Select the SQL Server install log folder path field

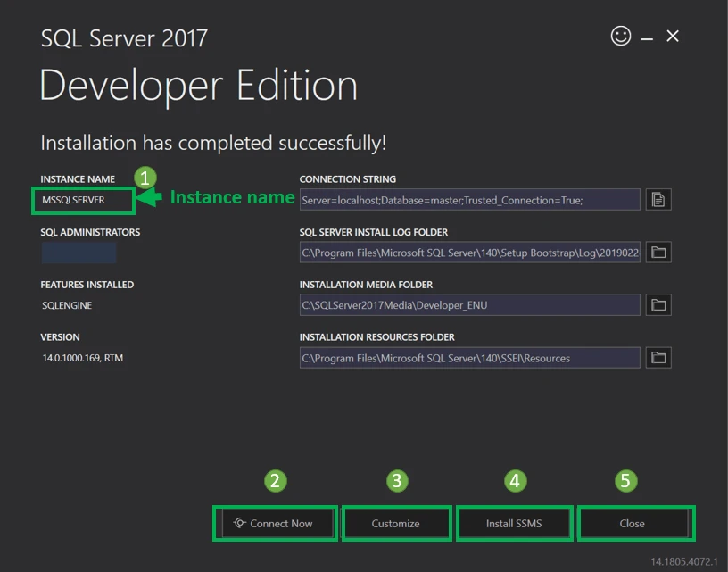pyautogui.click(x=469, y=253)
